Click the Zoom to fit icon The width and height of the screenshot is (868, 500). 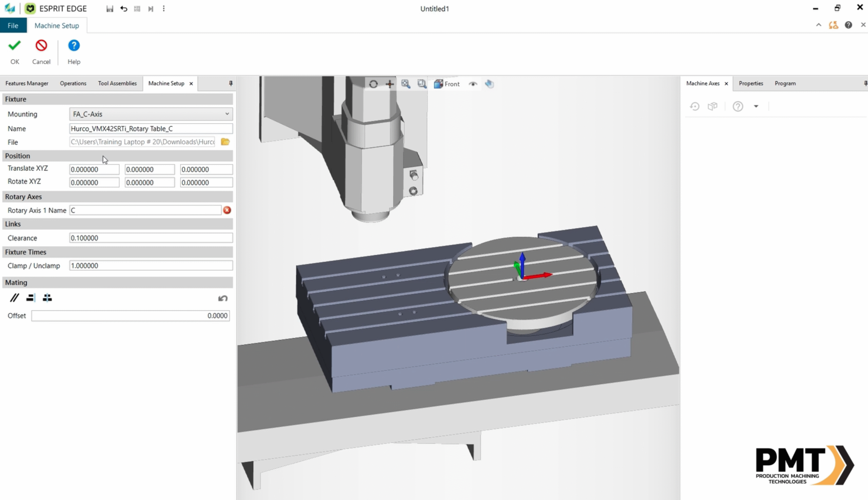click(406, 84)
